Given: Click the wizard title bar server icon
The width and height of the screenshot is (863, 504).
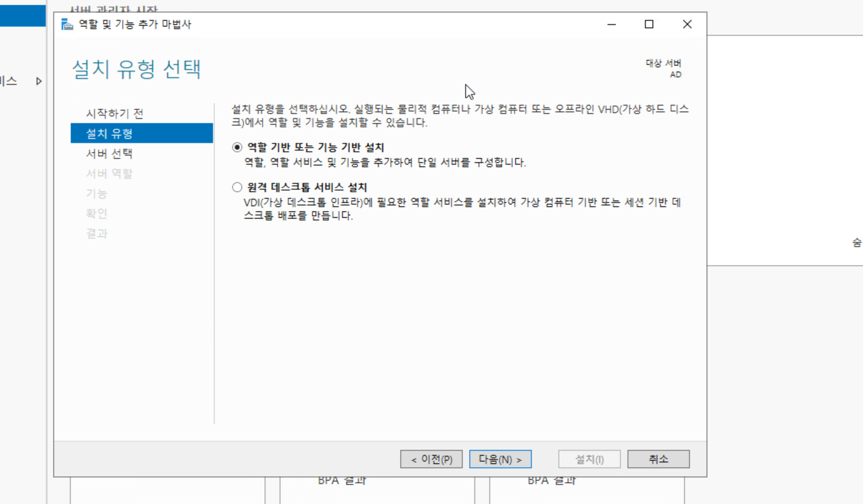Looking at the screenshot, I should pyautogui.click(x=67, y=25).
